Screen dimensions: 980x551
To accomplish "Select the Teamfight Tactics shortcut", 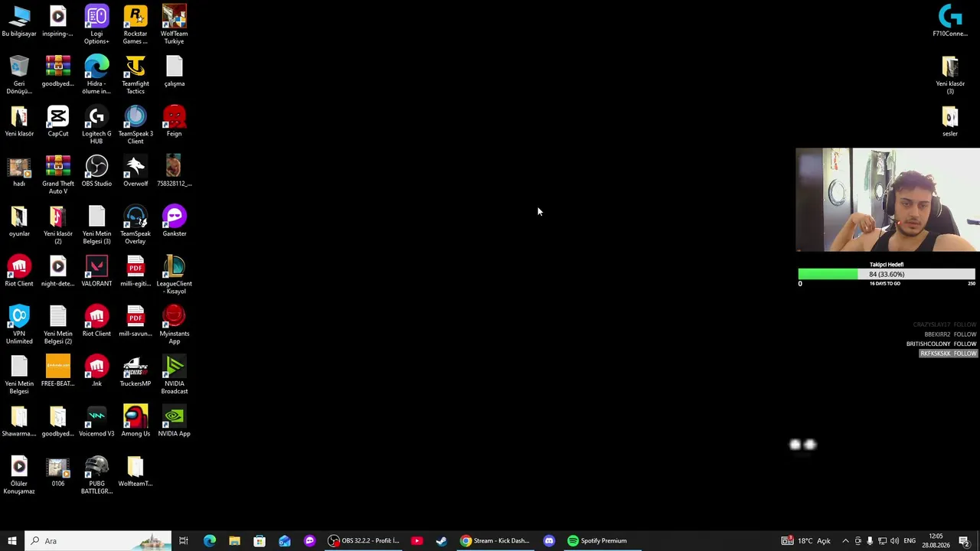I will [x=136, y=75].
